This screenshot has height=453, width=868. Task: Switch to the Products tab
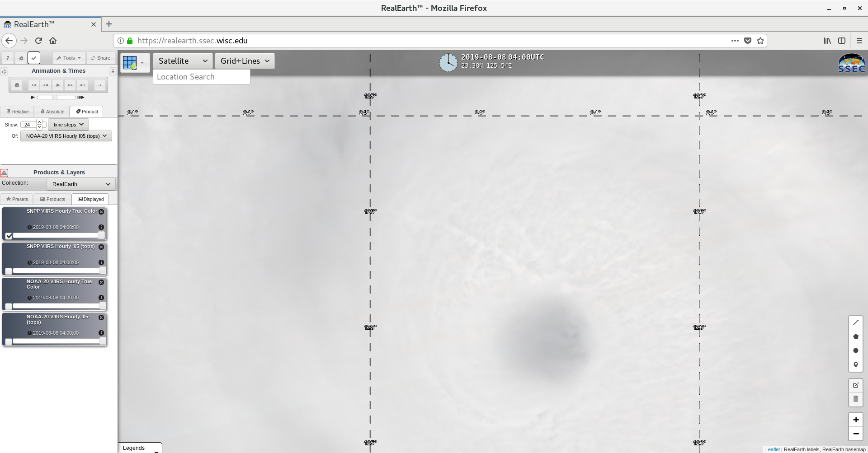pos(52,199)
